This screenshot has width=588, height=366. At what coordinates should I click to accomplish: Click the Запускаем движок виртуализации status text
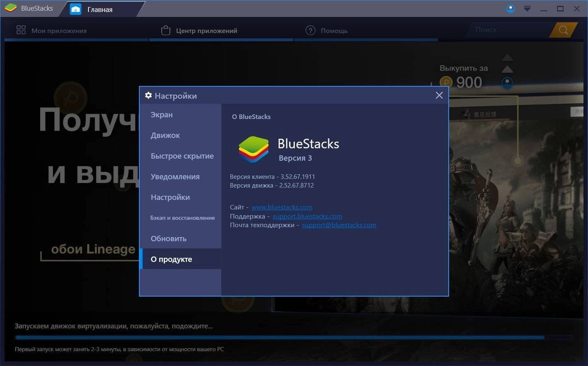click(114, 326)
